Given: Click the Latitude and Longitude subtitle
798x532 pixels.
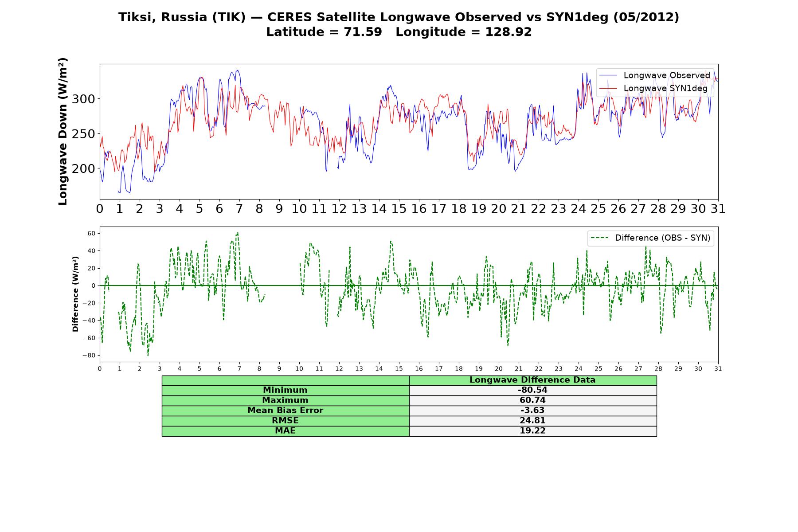Looking at the screenshot, I should pos(399,32).
